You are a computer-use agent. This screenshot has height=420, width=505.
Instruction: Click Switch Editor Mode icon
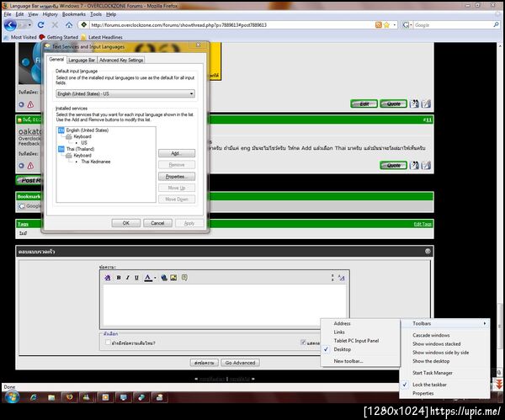tap(342, 278)
